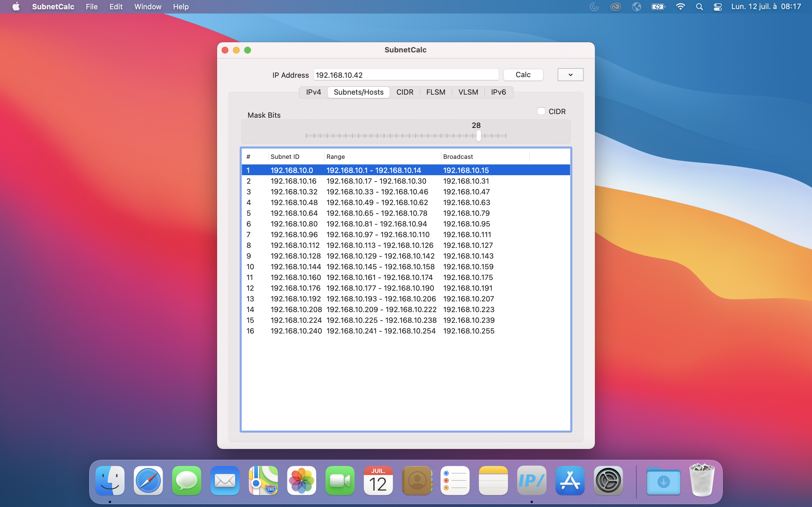Screen dimensions: 812x507
Task: Open the IP address history dropdown
Action: click(570, 74)
